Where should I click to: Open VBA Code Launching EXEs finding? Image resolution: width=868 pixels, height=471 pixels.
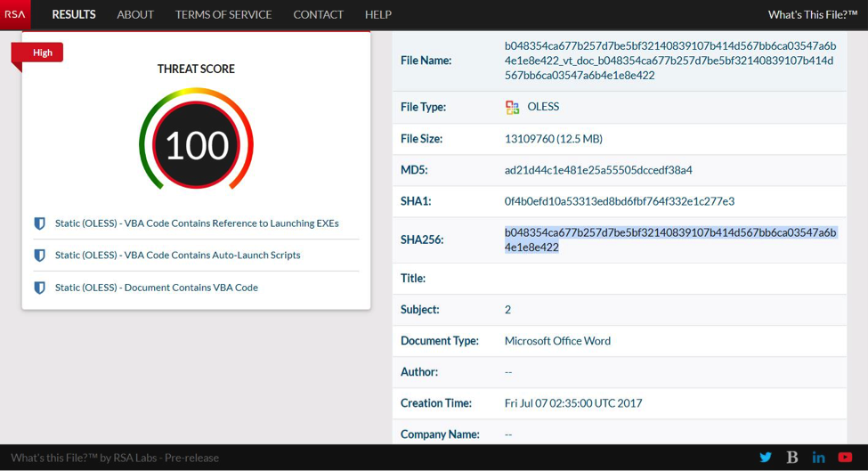tap(197, 223)
